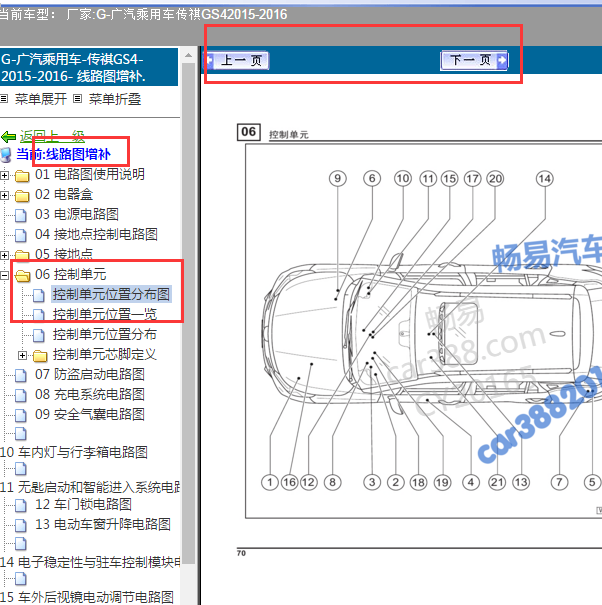Click the computer icon beside 当前:线路图增补

6,155
